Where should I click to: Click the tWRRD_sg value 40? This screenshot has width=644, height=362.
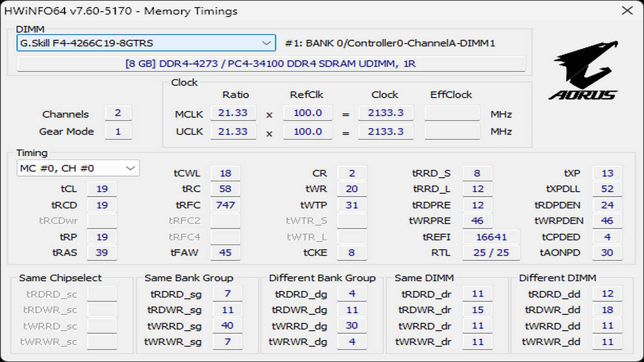click(x=227, y=326)
